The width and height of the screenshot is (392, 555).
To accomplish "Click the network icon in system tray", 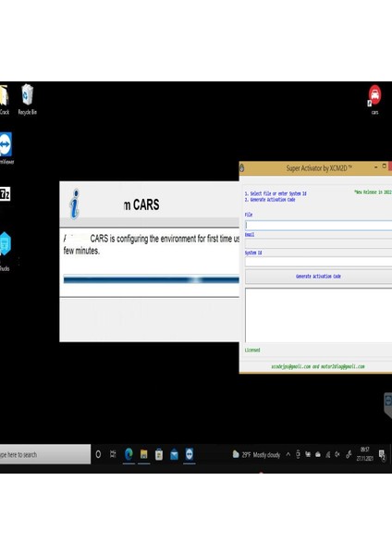I will point(327,454).
